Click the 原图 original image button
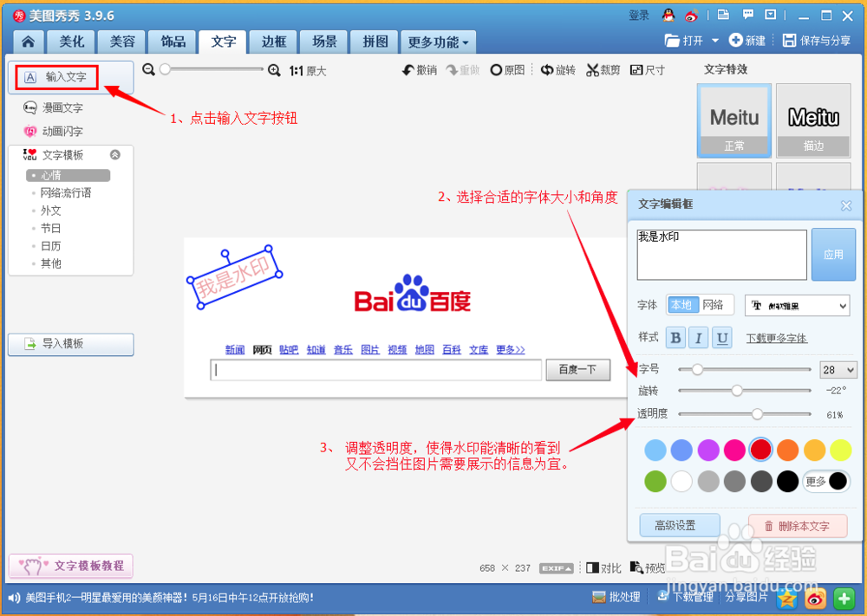Image resolution: width=867 pixels, height=616 pixels. coord(507,70)
